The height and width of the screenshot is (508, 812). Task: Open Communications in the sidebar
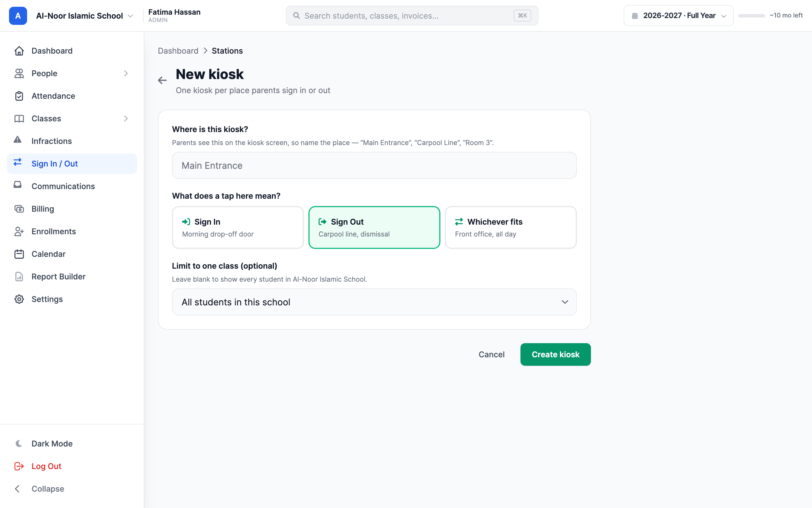72,186
